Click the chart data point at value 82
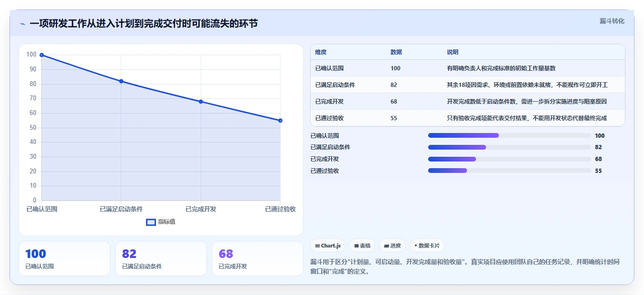Viewport: 644px width, 295px height. click(121, 81)
